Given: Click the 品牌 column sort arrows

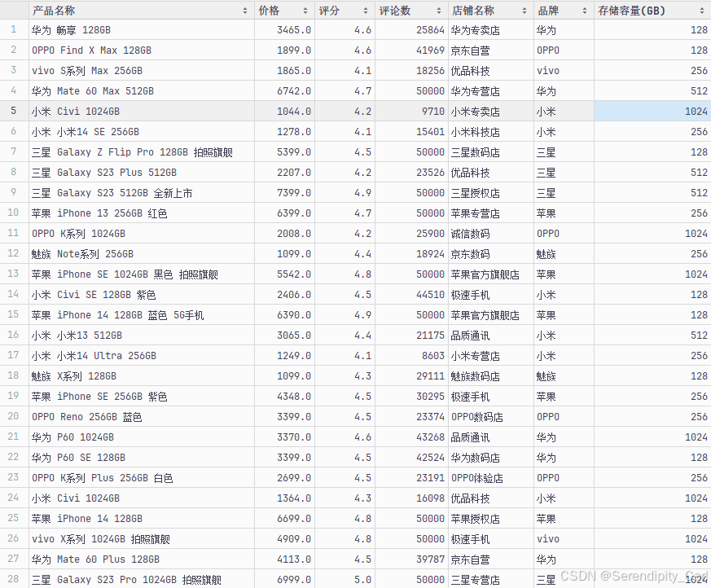Looking at the screenshot, I should [585, 11].
